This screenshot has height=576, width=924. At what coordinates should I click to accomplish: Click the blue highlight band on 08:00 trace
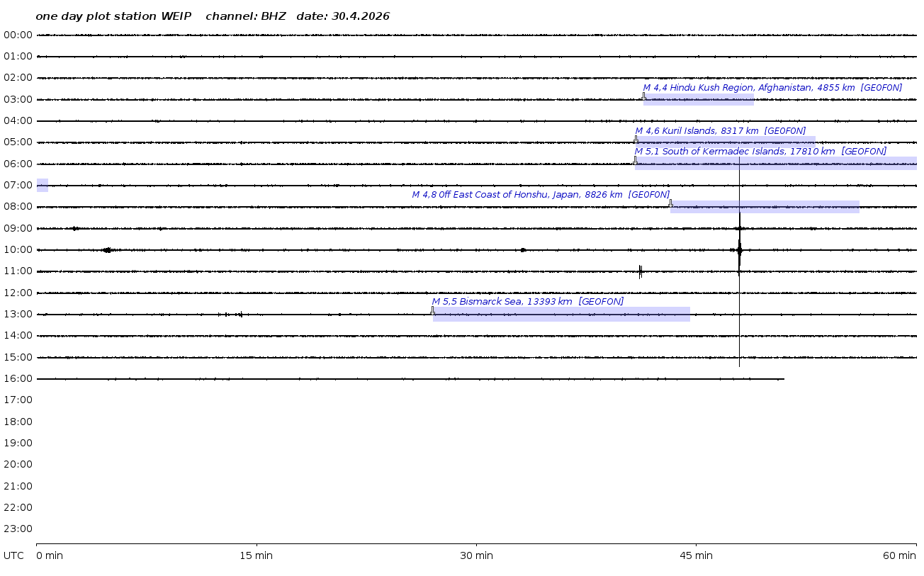point(765,207)
